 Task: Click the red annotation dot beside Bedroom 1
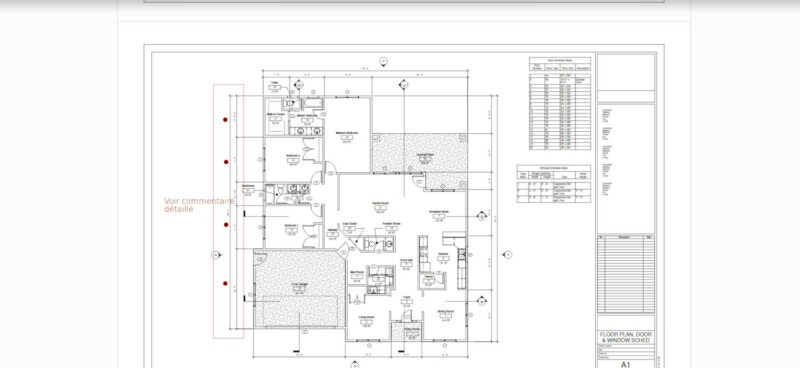(226, 225)
